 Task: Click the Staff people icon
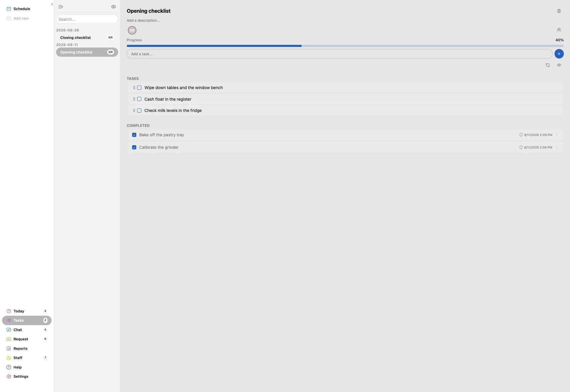click(9, 358)
